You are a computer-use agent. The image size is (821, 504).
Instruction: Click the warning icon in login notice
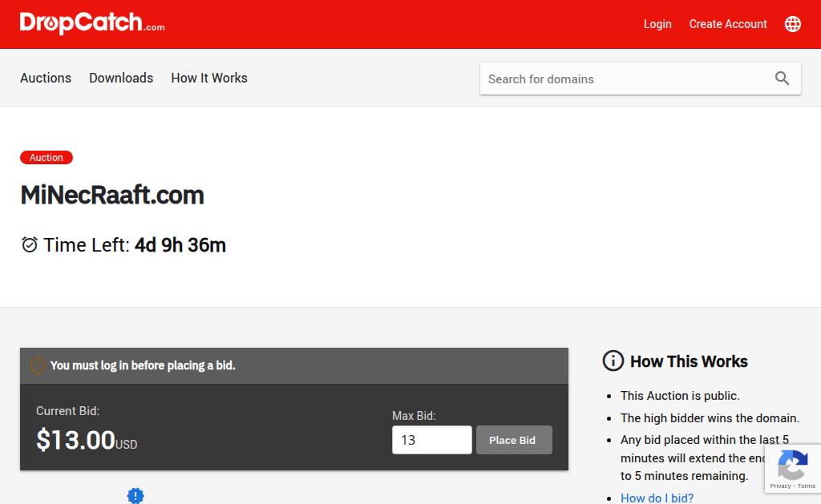click(38, 365)
